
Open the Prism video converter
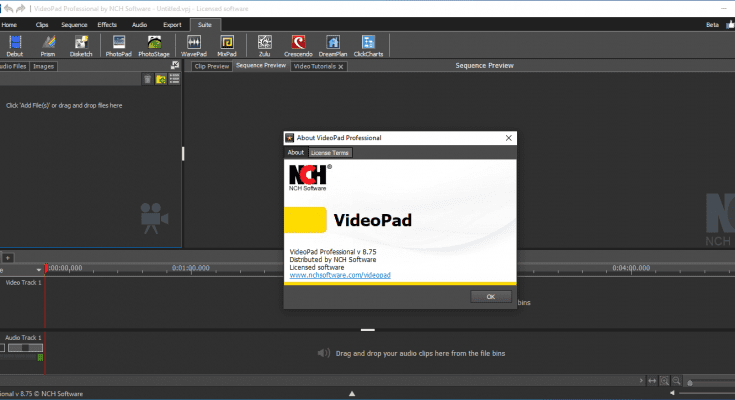click(49, 44)
